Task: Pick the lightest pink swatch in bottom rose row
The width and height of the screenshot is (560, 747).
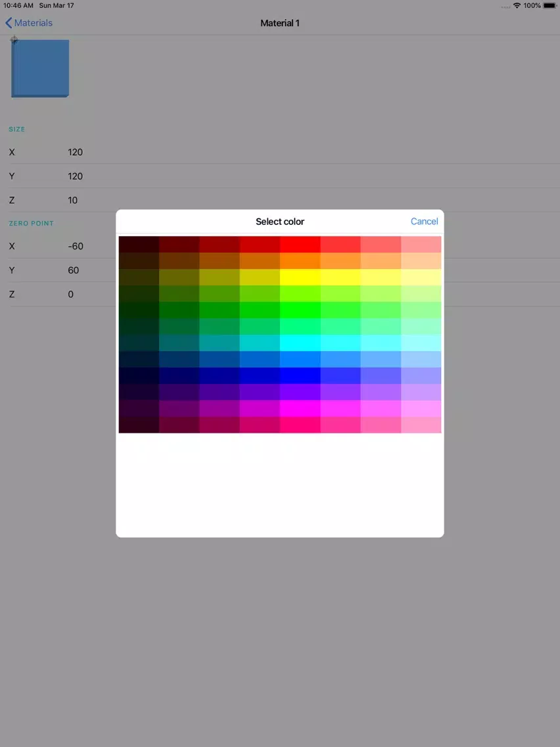Action: pyautogui.click(x=421, y=425)
